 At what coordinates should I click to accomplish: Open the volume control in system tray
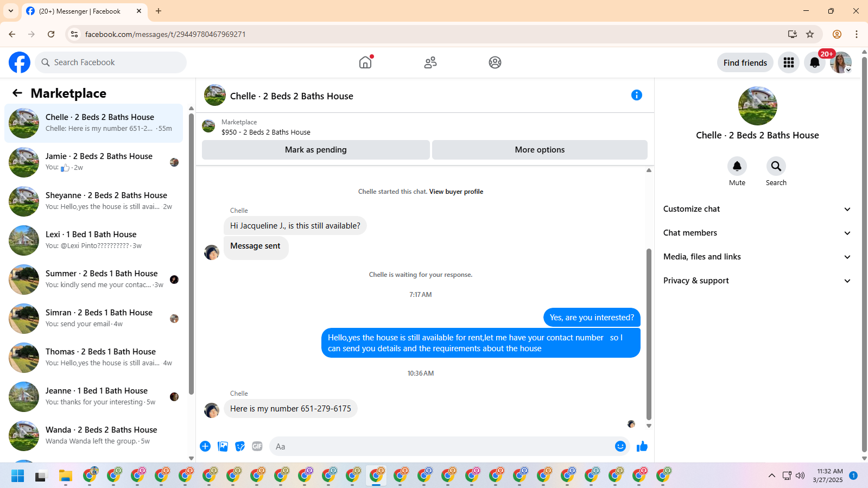800,476
